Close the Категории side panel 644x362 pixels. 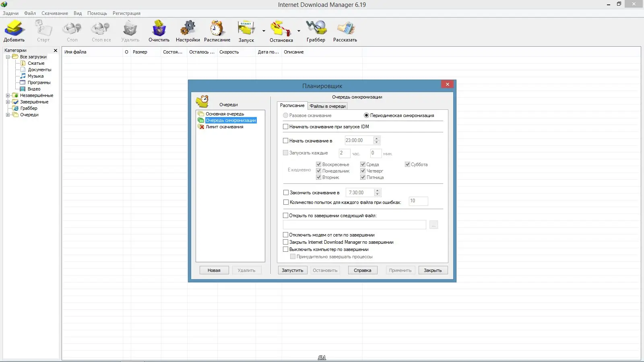pyautogui.click(x=56, y=50)
